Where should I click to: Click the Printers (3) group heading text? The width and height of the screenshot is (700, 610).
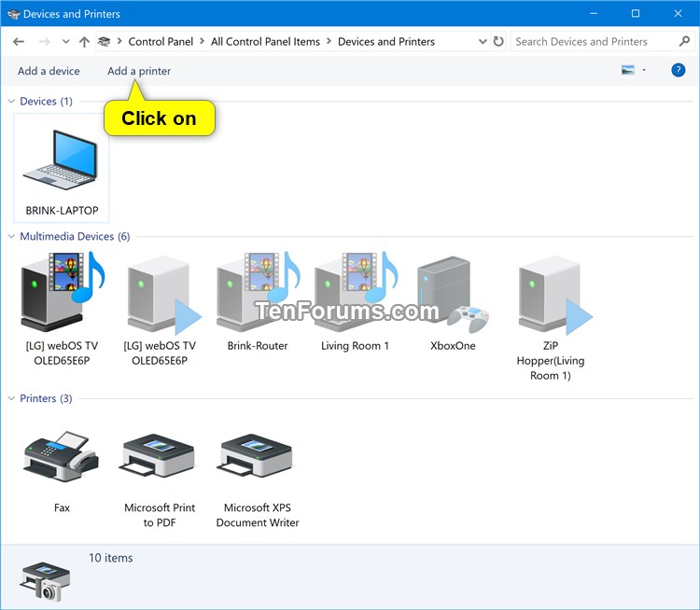(46, 398)
